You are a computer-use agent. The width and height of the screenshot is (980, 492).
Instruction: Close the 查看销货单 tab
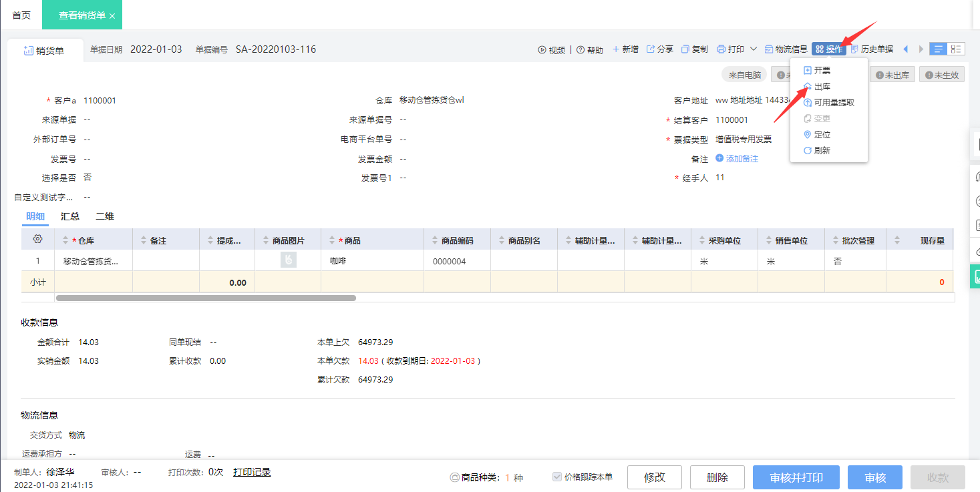click(x=112, y=16)
